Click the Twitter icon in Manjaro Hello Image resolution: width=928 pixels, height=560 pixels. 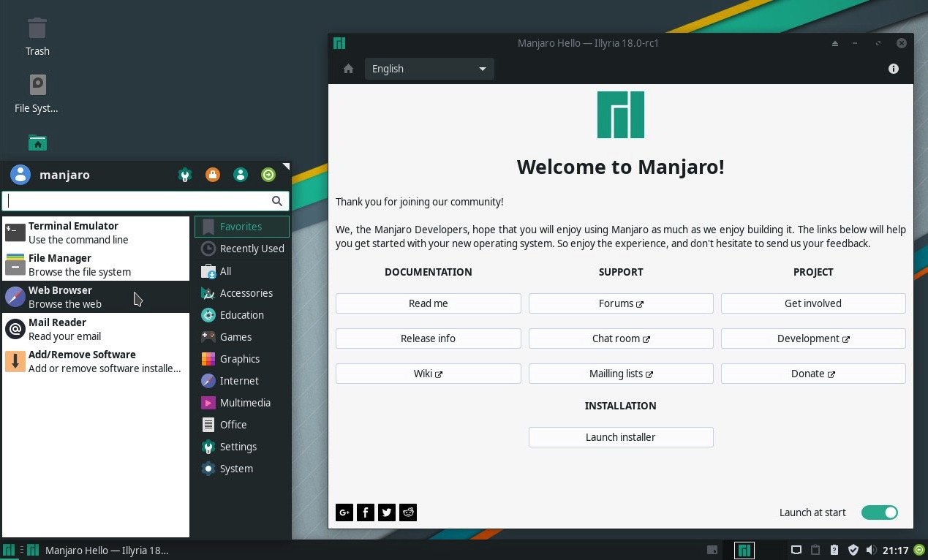point(386,512)
